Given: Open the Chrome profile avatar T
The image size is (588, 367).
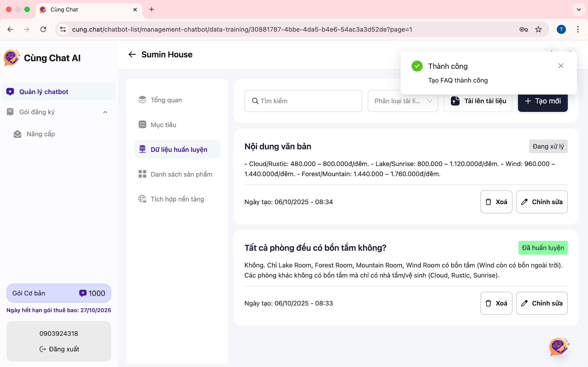Looking at the screenshot, I should pyautogui.click(x=561, y=29).
